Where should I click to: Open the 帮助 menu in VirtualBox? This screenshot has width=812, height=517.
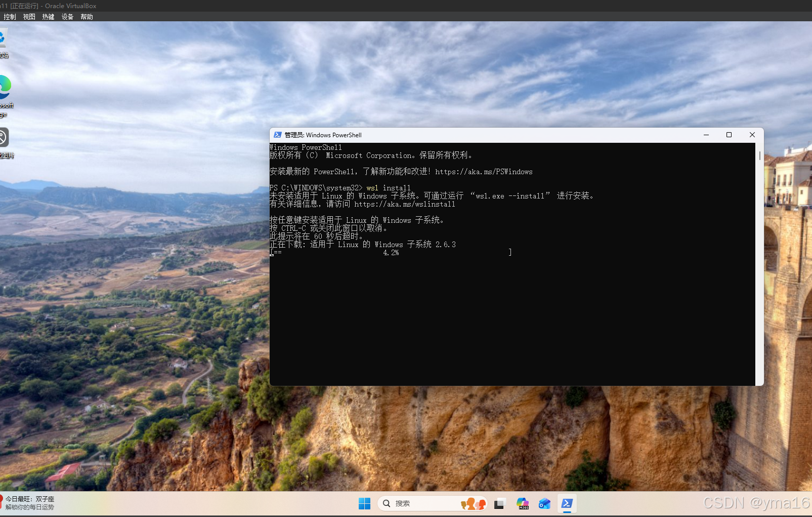(87, 17)
